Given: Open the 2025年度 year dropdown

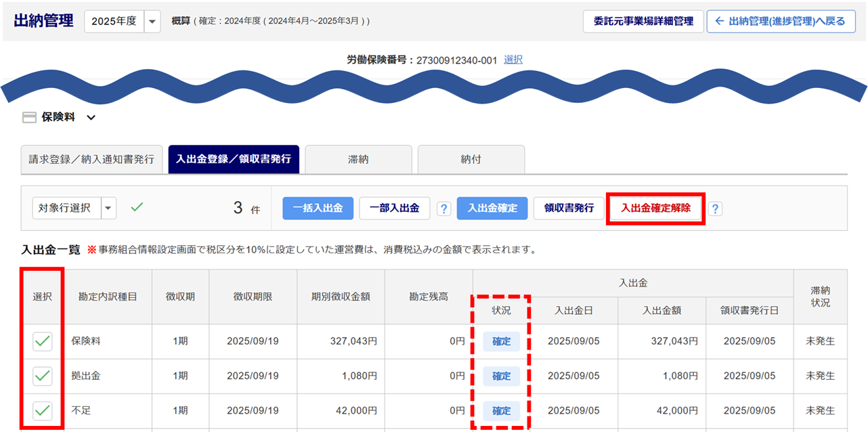Looking at the screenshot, I should 152,22.
